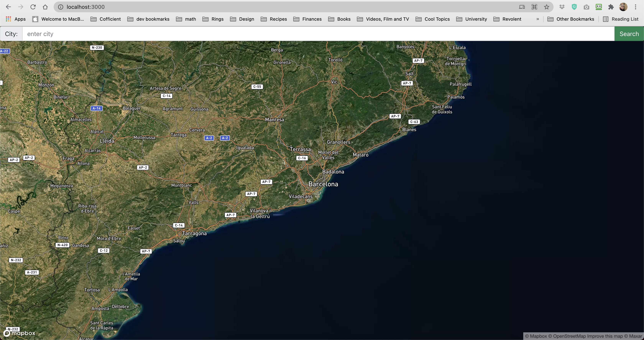
Task: Open the Design bookmarks folder
Action: point(242,19)
